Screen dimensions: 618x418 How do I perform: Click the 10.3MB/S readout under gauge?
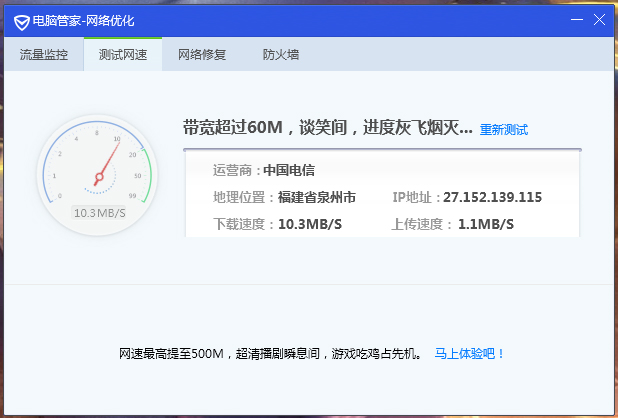[99, 213]
